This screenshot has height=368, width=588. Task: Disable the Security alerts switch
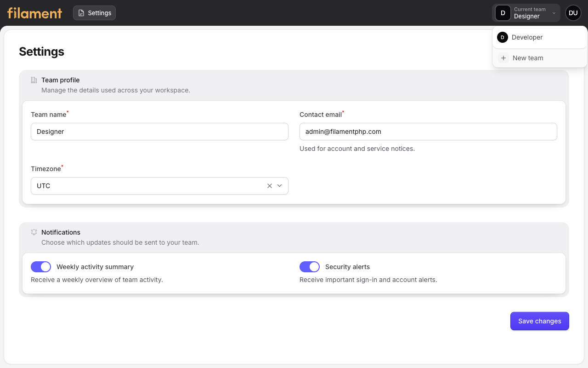click(310, 267)
